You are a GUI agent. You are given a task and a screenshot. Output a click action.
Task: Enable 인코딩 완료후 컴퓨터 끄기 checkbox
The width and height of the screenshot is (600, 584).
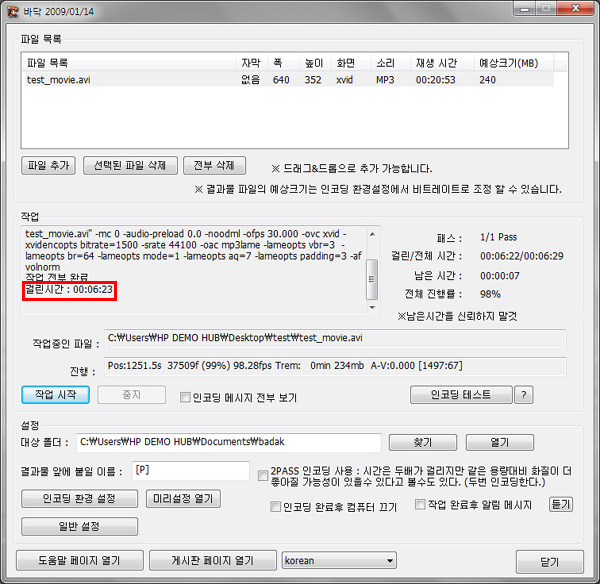(x=277, y=507)
